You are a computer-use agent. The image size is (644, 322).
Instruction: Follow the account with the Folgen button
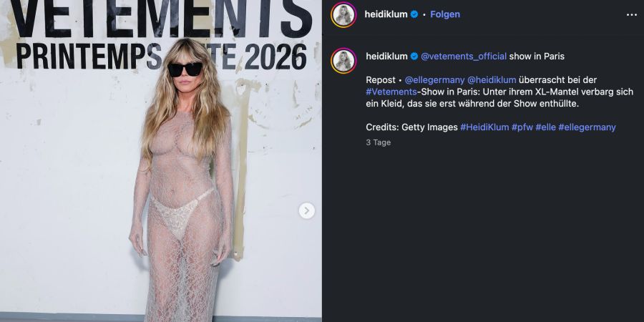(x=445, y=14)
